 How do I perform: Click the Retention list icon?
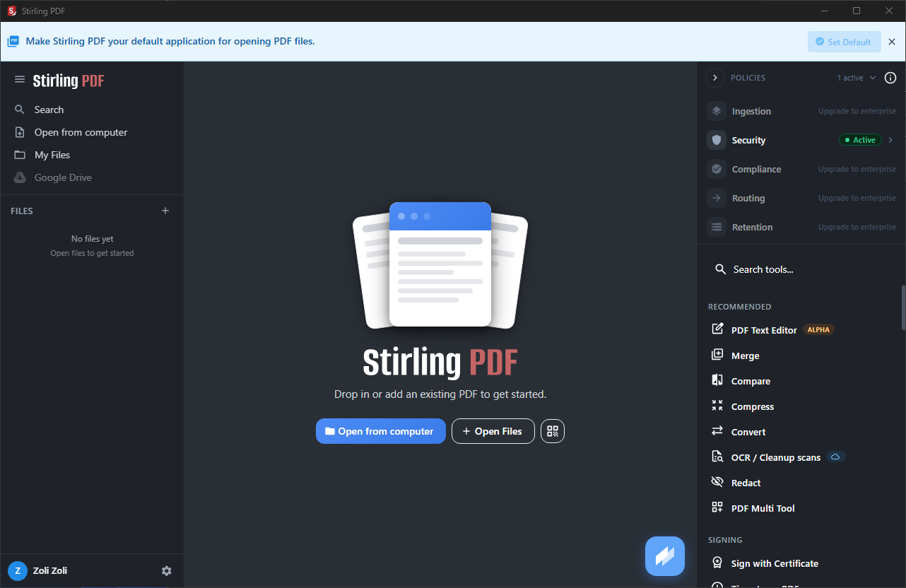pos(717,227)
